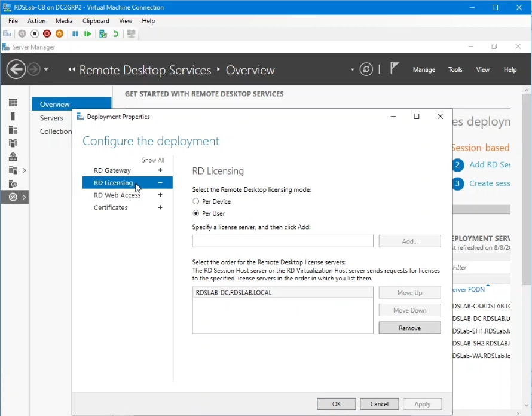This screenshot has height=416, width=532.
Task: Click the Ctrl+Alt+Delete toolbar icon
Action: click(7, 33)
